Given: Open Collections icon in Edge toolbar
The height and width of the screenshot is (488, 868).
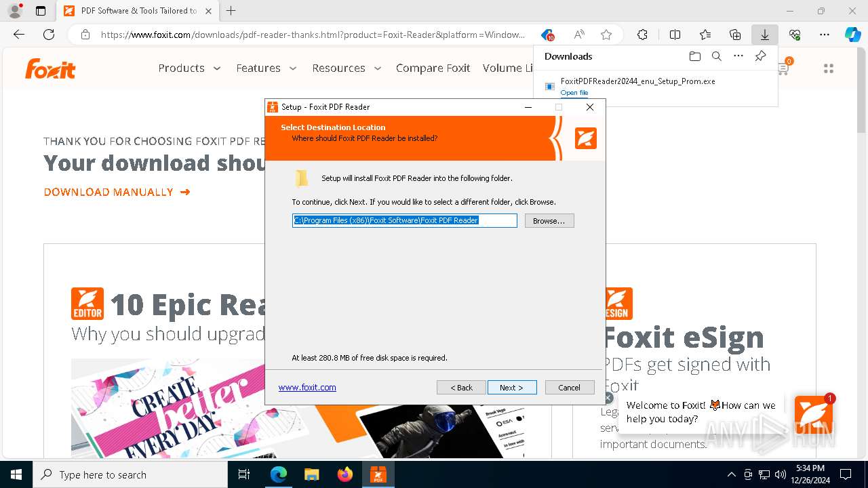Looking at the screenshot, I should (x=735, y=35).
